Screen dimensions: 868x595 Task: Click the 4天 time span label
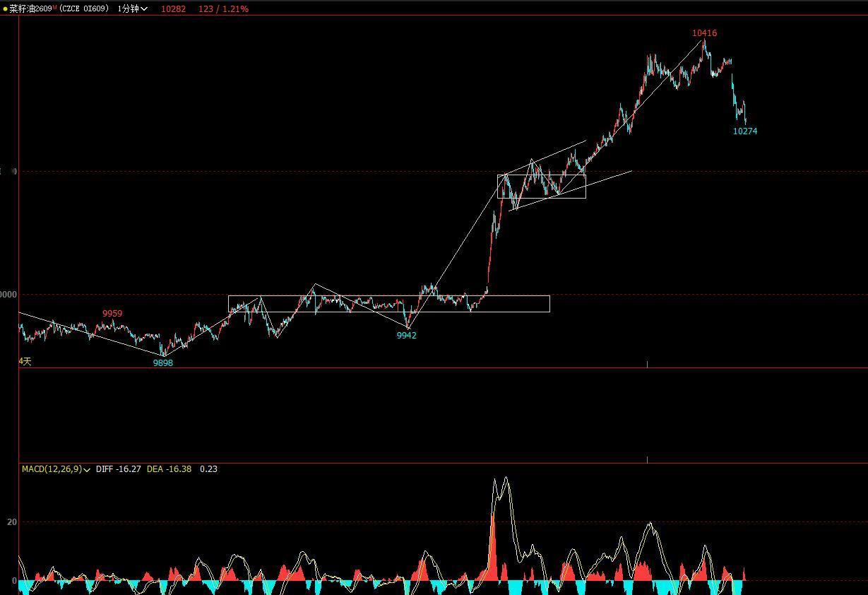[x=25, y=362]
